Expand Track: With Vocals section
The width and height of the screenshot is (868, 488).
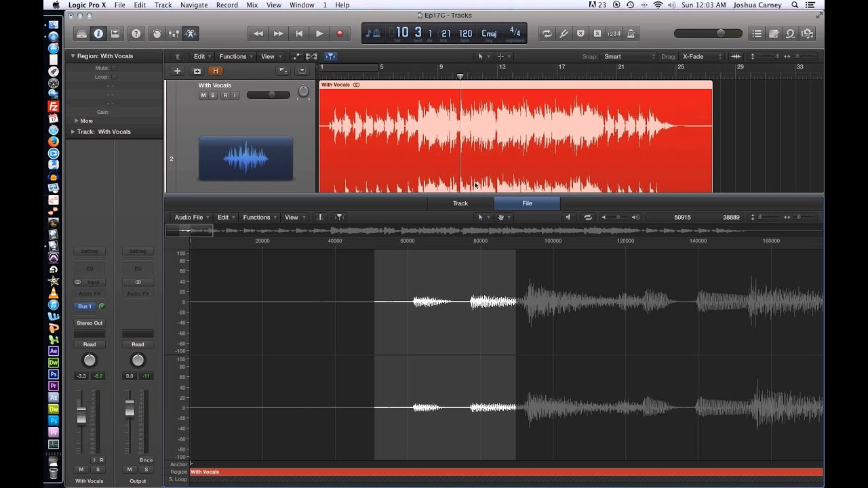coord(73,131)
